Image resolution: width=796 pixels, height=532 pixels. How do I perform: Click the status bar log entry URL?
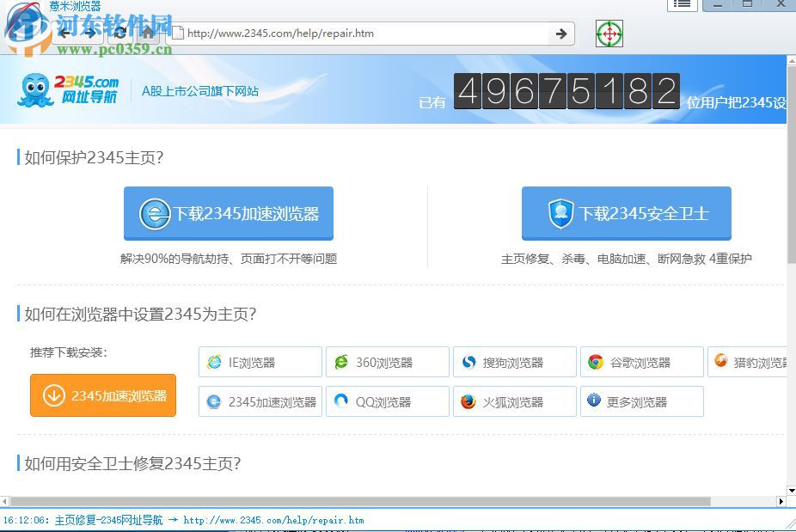273,520
